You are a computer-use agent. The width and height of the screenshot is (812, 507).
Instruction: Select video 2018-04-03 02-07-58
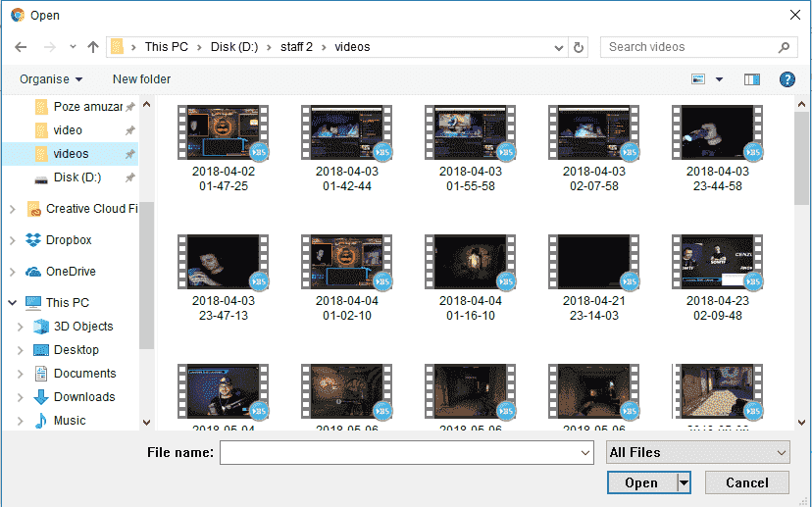tap(594, 149)
